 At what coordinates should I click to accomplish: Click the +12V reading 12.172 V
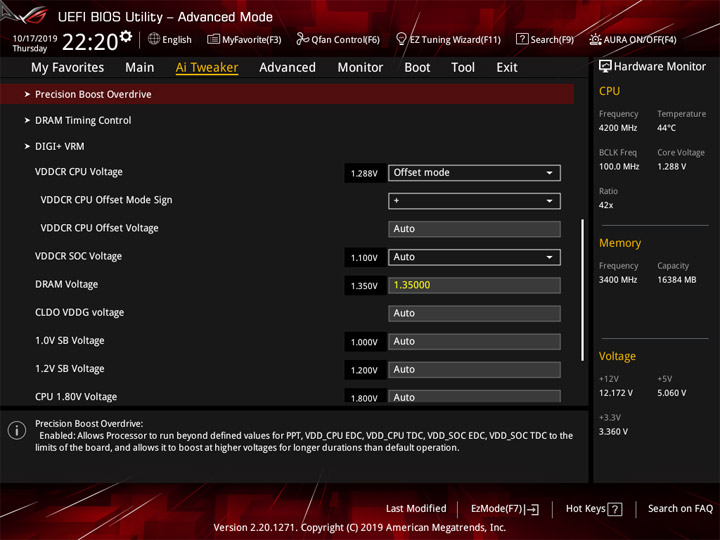616,394
